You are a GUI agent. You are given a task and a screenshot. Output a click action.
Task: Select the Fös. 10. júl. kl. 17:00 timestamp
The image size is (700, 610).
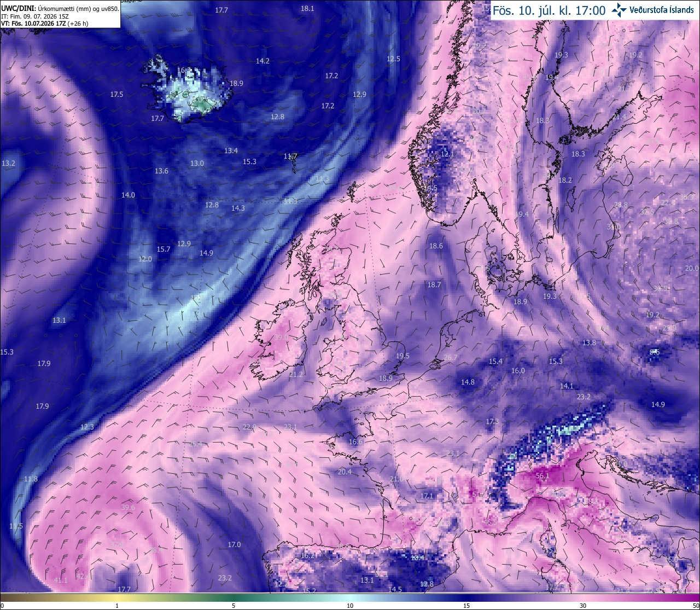[x=549, y=10]
